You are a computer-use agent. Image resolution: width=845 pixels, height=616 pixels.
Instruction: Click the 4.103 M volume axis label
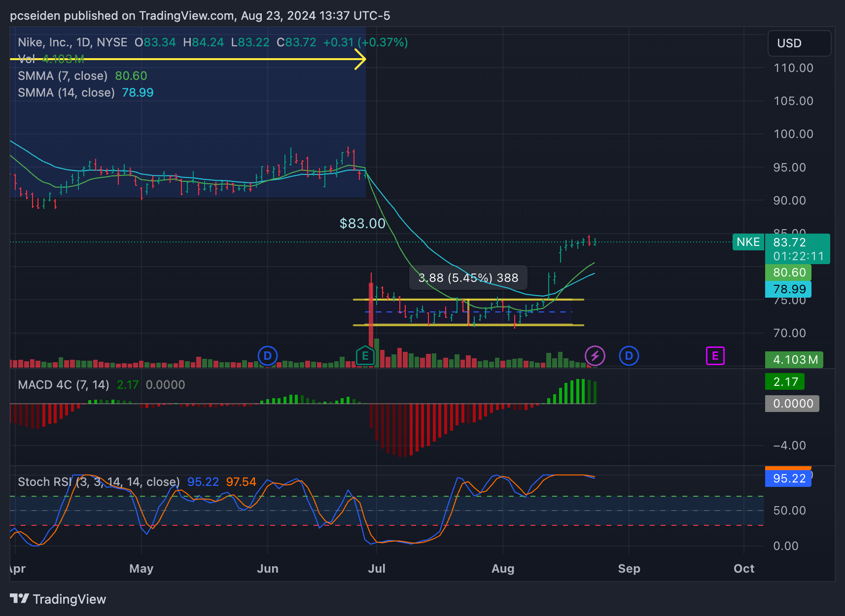(794, 360)
